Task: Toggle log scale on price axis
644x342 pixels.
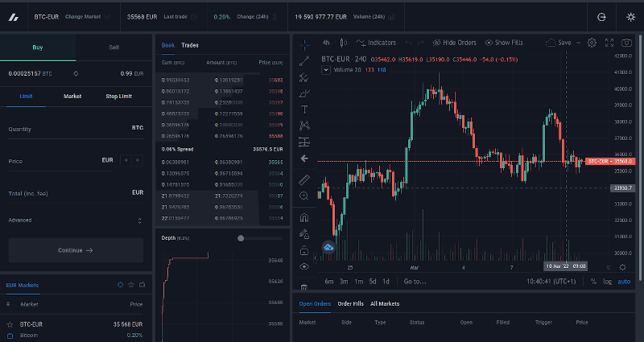Action: coord(606,282)
